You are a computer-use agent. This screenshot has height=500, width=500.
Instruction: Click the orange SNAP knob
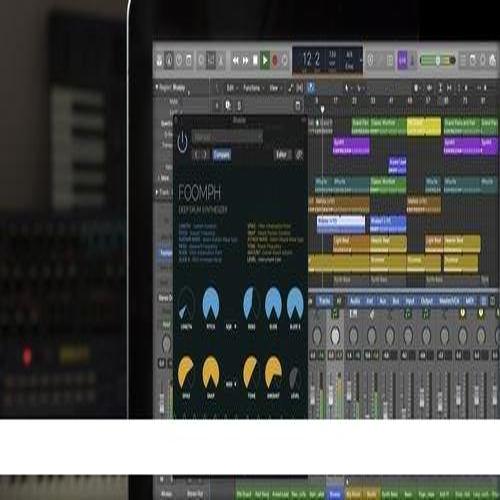click(211, 373)
